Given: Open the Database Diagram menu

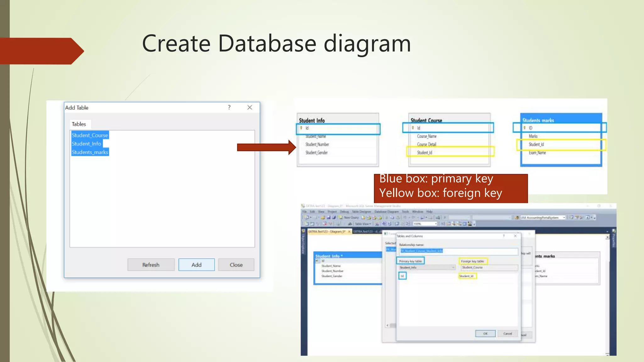Looking at the screenshot, I should click(x=386, y=211).
